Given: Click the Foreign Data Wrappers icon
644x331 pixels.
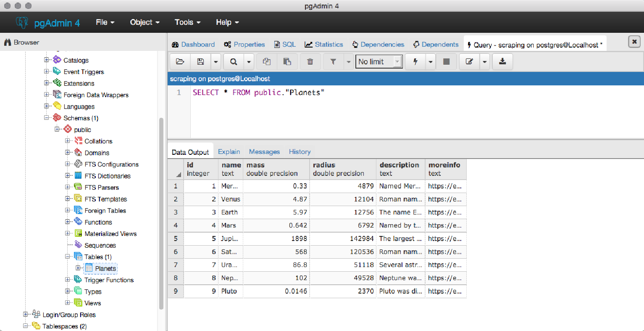Looking at the screenshot, I should tap(57, 95).
